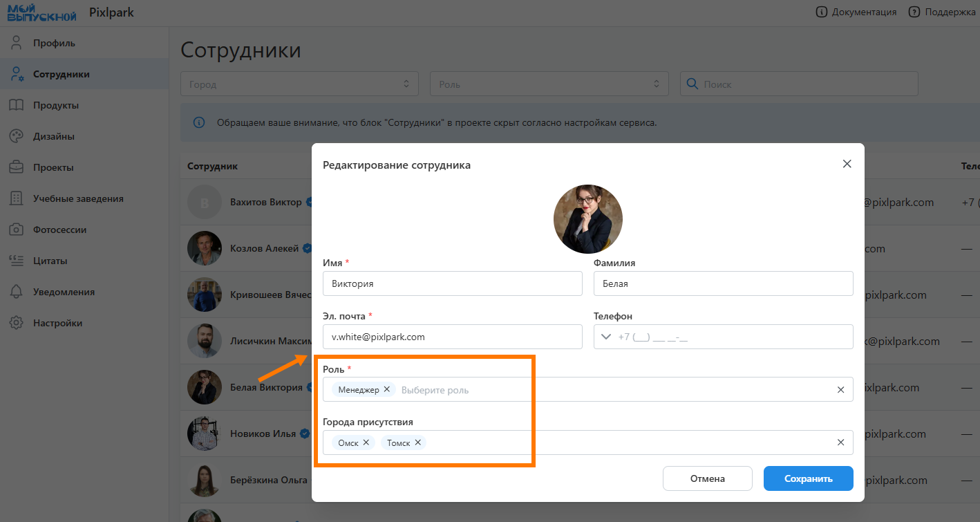Clear all roles in Роль field
Image resolution: width=980 pixels, height=522 pixels.
pos(840,389)
